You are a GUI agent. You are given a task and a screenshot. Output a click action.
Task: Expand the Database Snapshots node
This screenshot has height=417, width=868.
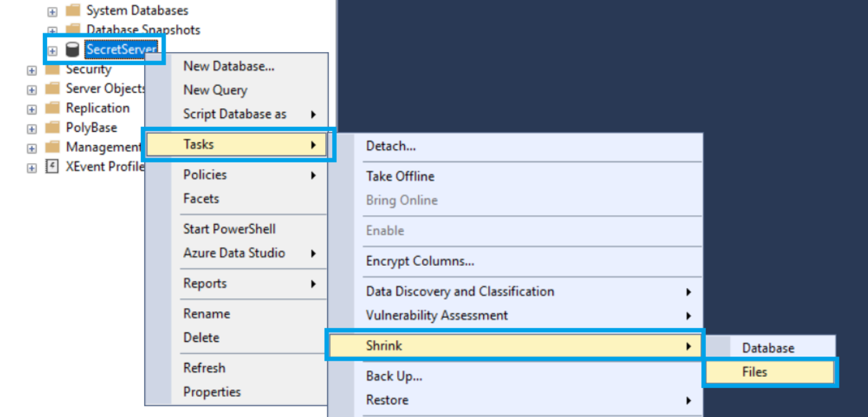pyautogui.click(x=52, y=31)
